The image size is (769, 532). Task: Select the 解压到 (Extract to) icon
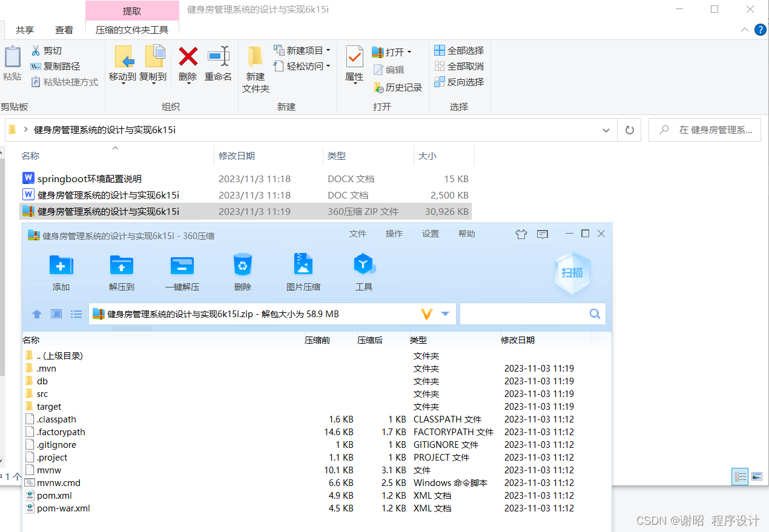(121, 272)
